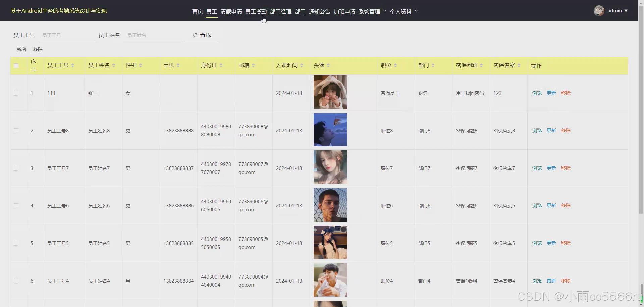
Task: Click the phone cell 13823888888
Action: 178,131
